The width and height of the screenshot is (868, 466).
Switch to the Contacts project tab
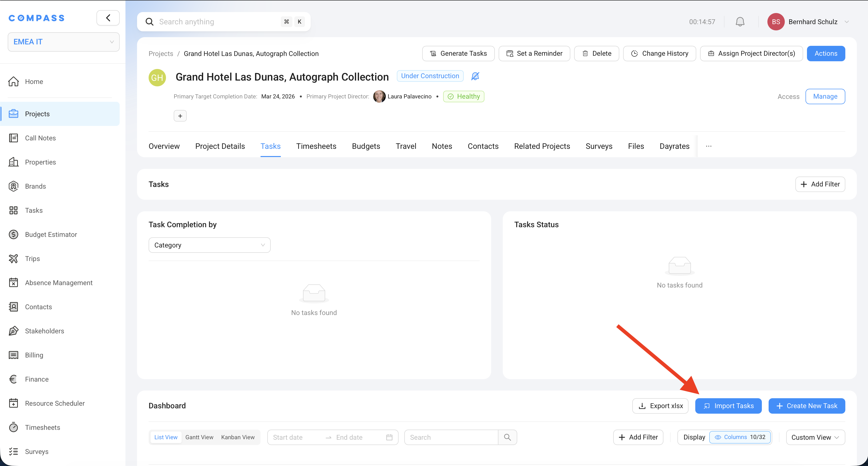pos(483,146)
